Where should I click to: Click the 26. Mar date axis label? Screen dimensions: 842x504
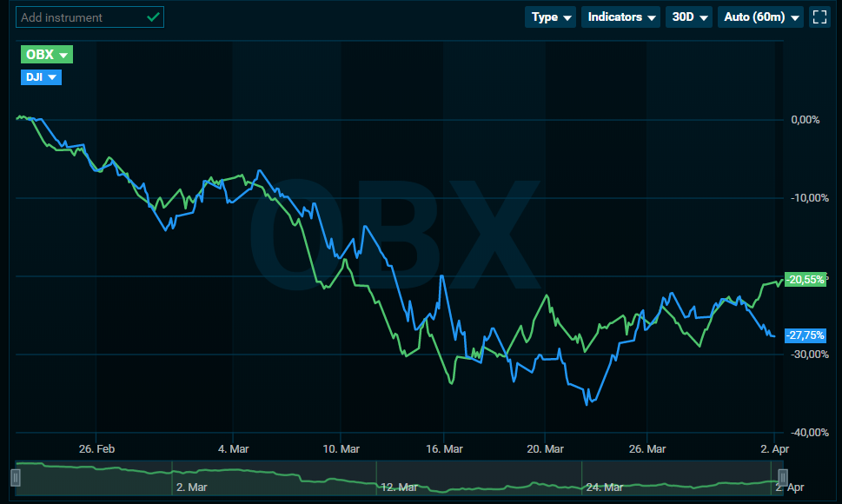[x=647, y=448]
